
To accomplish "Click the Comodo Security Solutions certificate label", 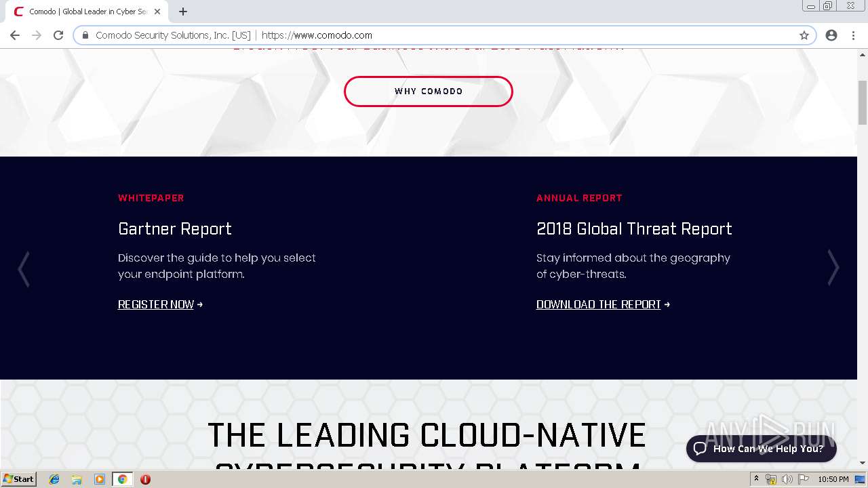I will (x=173, y=35).
